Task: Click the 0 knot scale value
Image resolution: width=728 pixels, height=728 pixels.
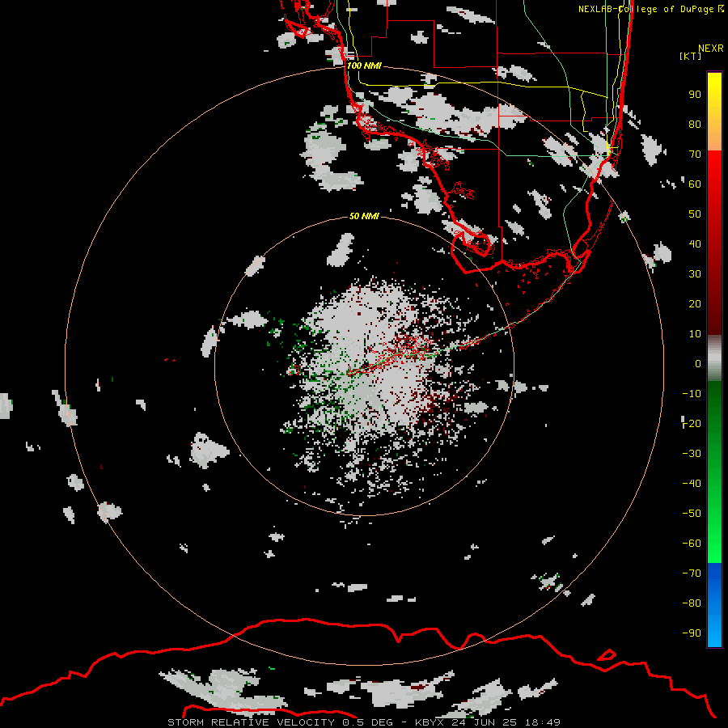Action: [x=698, y=363]
